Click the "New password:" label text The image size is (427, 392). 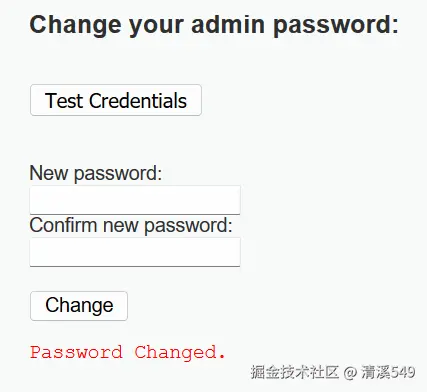tap(96, 173)
